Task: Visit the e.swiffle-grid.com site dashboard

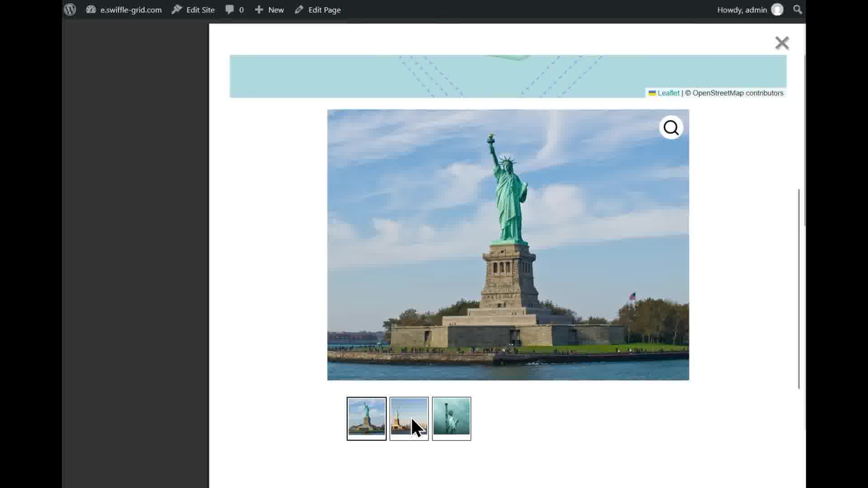Action: (x=124, y=9)
